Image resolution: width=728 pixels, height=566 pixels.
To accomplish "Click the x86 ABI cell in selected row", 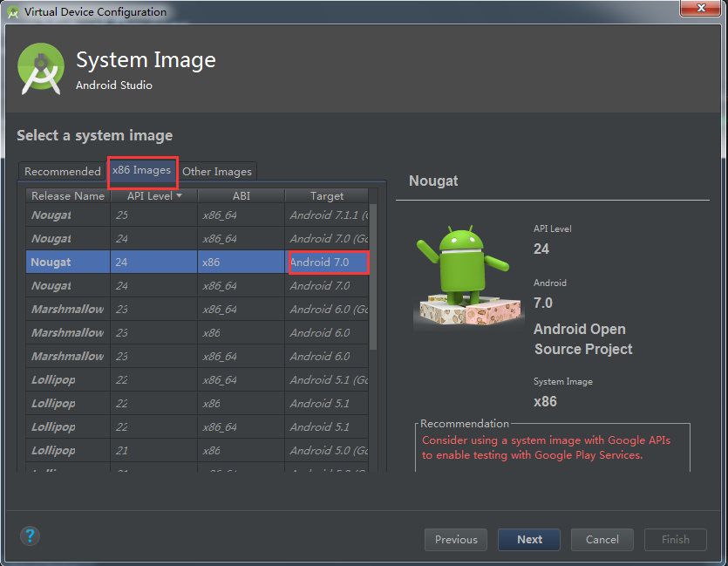I will [x=241, y=263].
